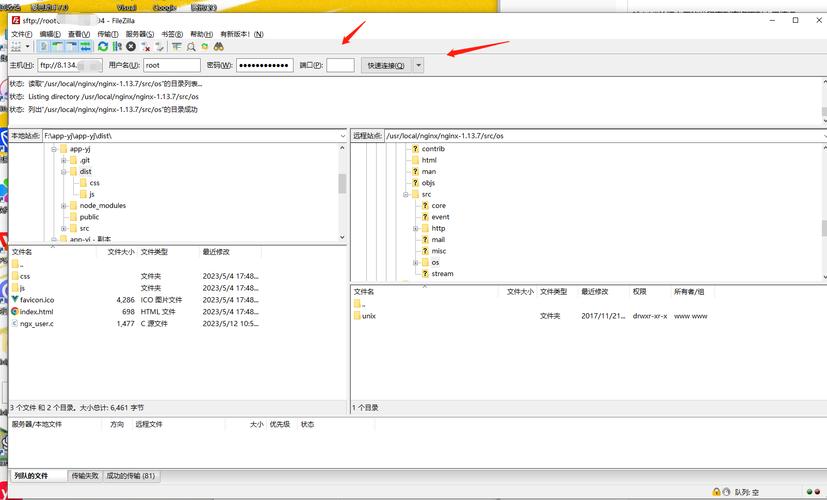This screenshot has height=500, width=827.
Task: Click the process queue toolbar icon
Action: click(117, 46)
